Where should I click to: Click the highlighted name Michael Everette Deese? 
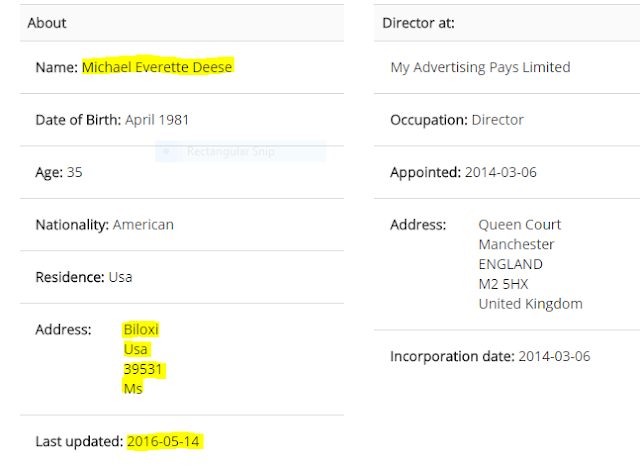(157, 67)
